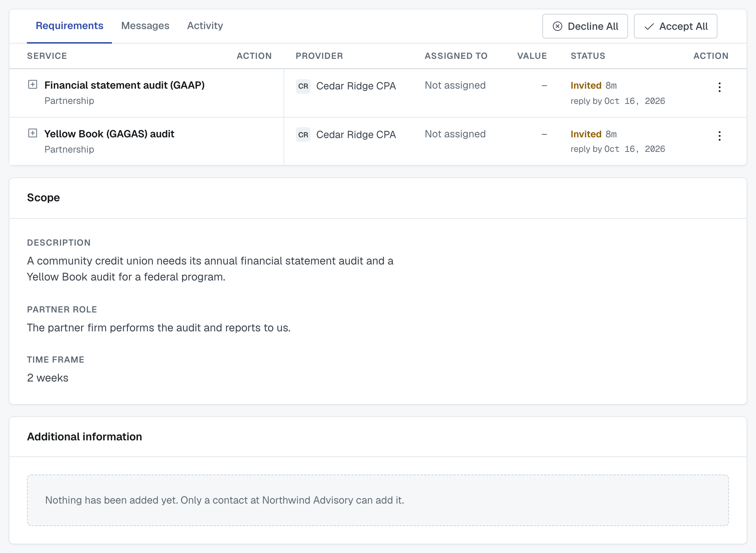Viewport: 756px width, 553px height.
Task: Click the 2 weeks time frame value
Action: click(48, 378)
